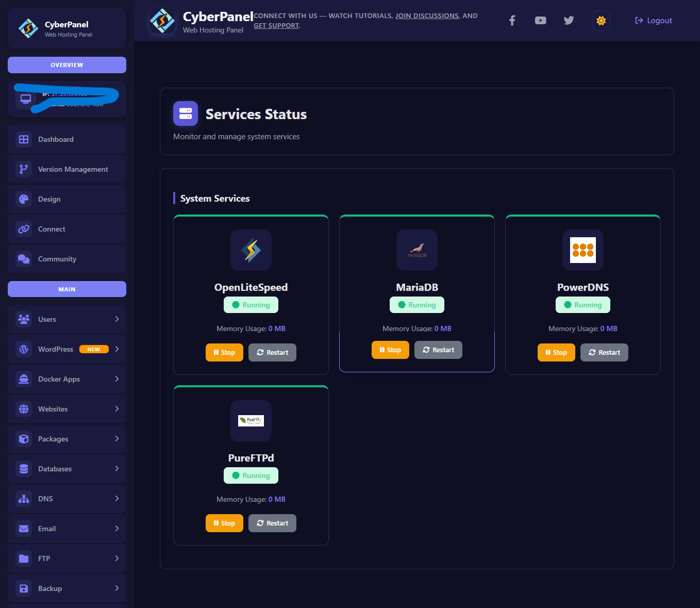Click the PureFTPd Running status badge
This screenshot has width=700, height=608.
pos(251,475)
